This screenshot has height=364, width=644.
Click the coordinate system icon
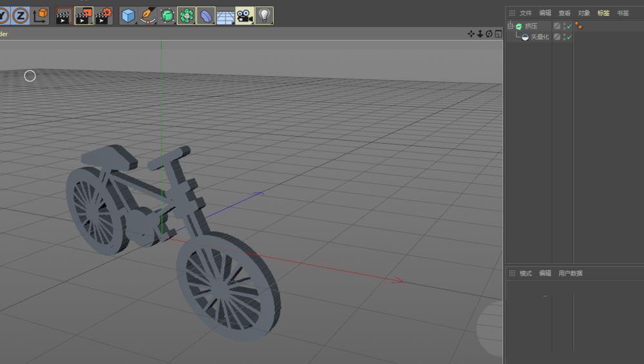pyautogui.click(x=41, y=15)
